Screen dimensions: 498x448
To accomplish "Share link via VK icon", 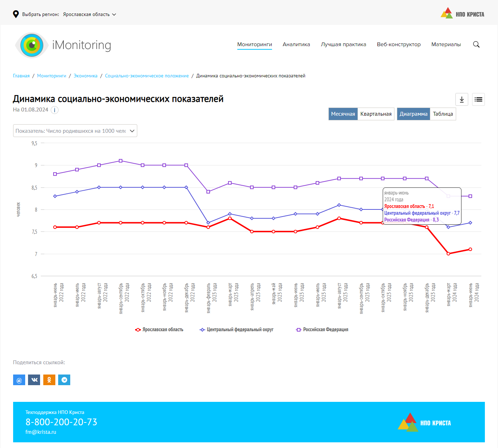I will (x=34, y=380).
